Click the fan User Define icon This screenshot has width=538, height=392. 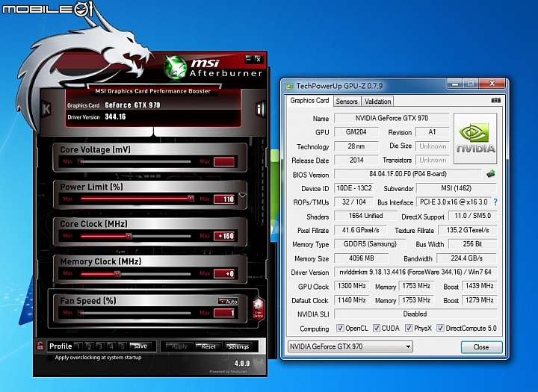(x=258, y=308)
